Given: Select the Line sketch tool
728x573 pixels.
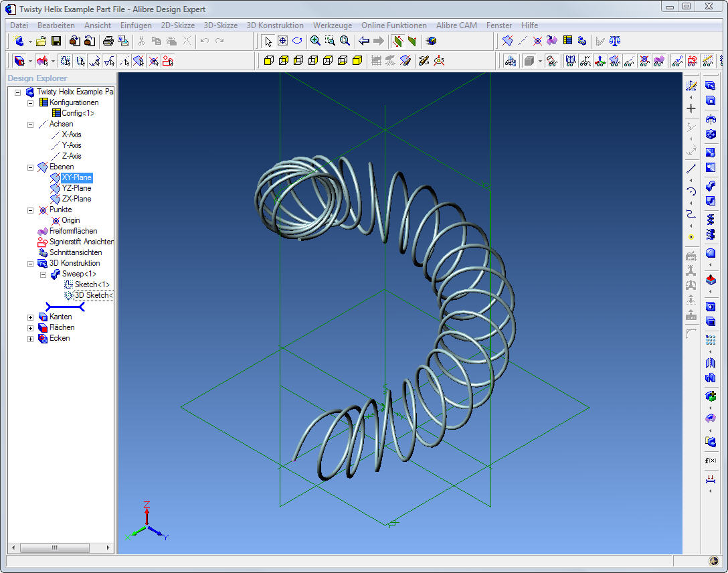Looking at the screenshot, I should (691, 169).
